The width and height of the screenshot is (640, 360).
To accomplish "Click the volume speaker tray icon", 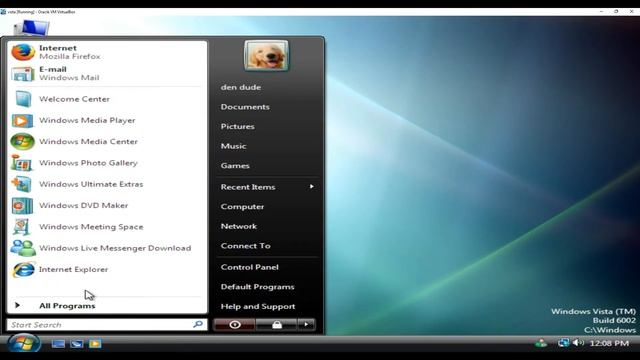I will pos(578,343).
